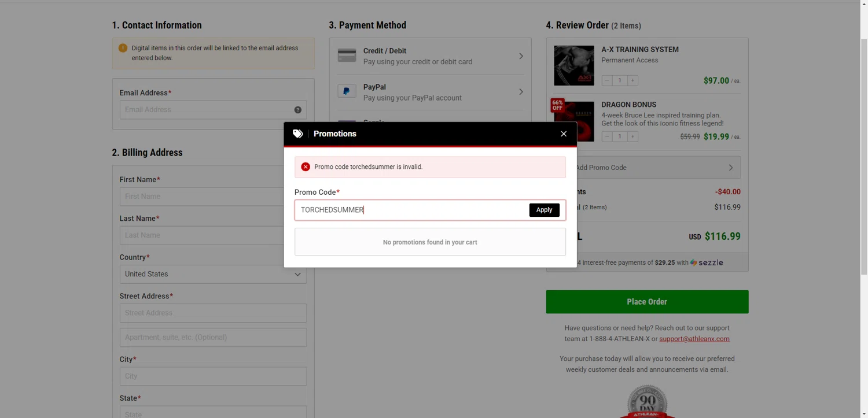Click the 'No promotions found in your cart' text

pos(430,242)
